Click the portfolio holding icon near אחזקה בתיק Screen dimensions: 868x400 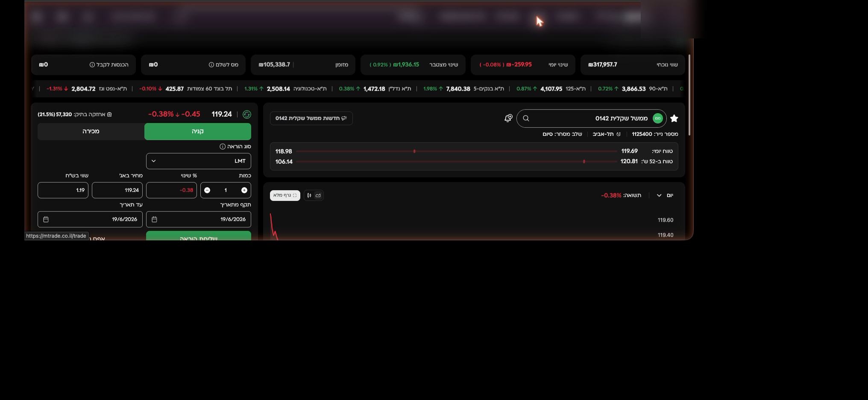[x=109, y=115]
